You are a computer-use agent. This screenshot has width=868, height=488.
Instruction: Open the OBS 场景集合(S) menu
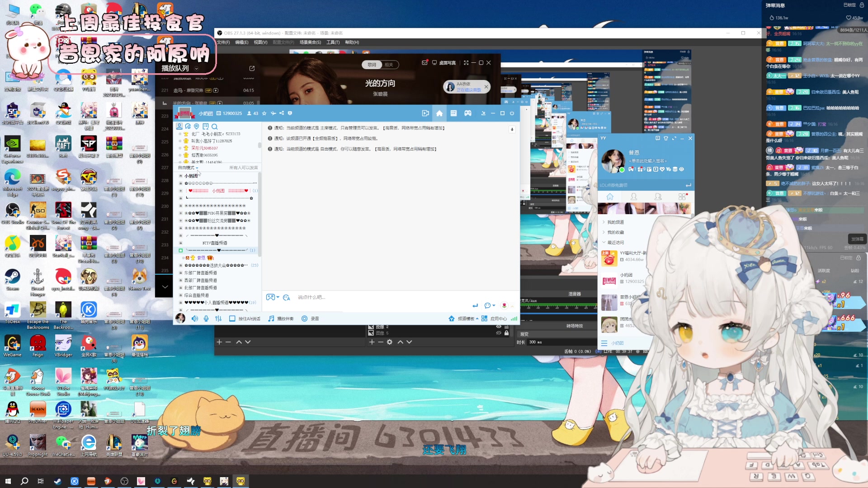310,42
